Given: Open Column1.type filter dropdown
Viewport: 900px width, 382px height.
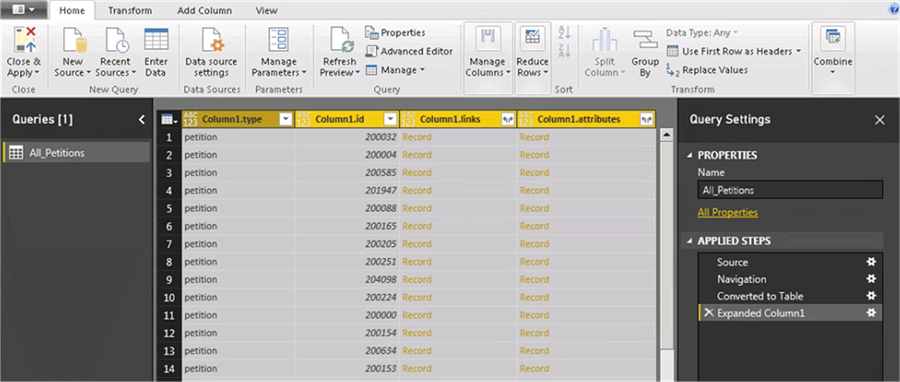Looking at the screenshot, I should (x=286, y=119).
